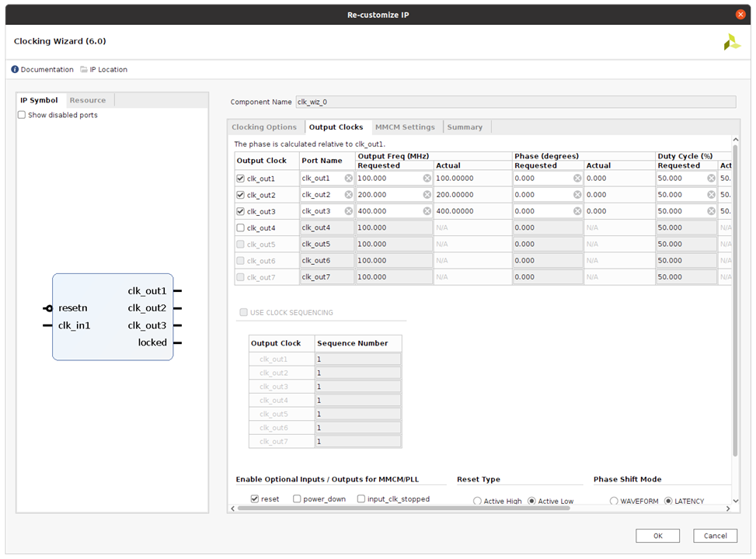Clear the clk_out2 port name field
Screen dimensions: 756x559
tap(349, 195)
